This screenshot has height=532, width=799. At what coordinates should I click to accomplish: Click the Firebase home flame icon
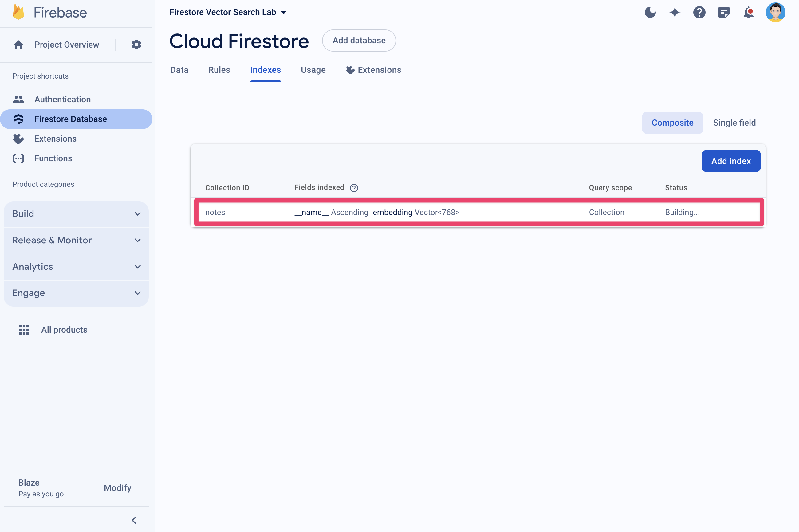point(16,11)
